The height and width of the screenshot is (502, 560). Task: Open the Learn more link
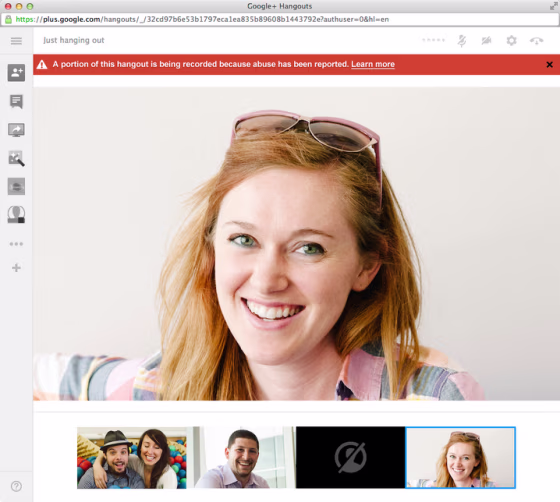[x=373, y=64]
